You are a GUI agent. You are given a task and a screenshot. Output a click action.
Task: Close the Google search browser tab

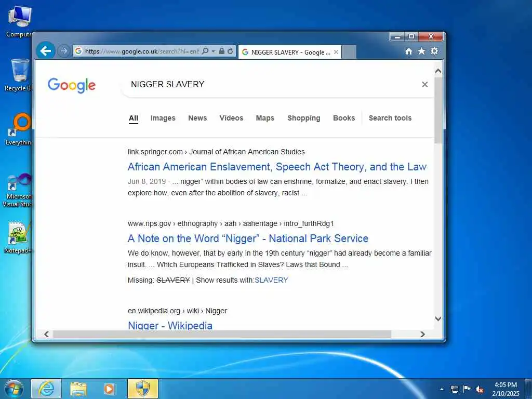coord(336,52)
